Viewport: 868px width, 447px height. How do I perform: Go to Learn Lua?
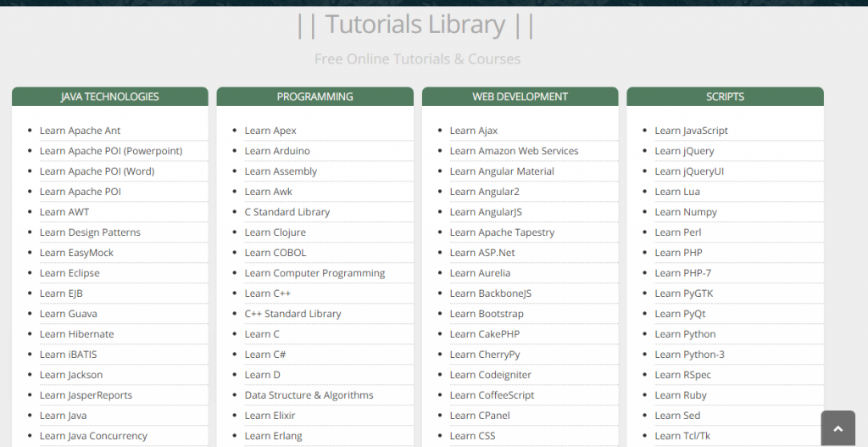point(677,192)
